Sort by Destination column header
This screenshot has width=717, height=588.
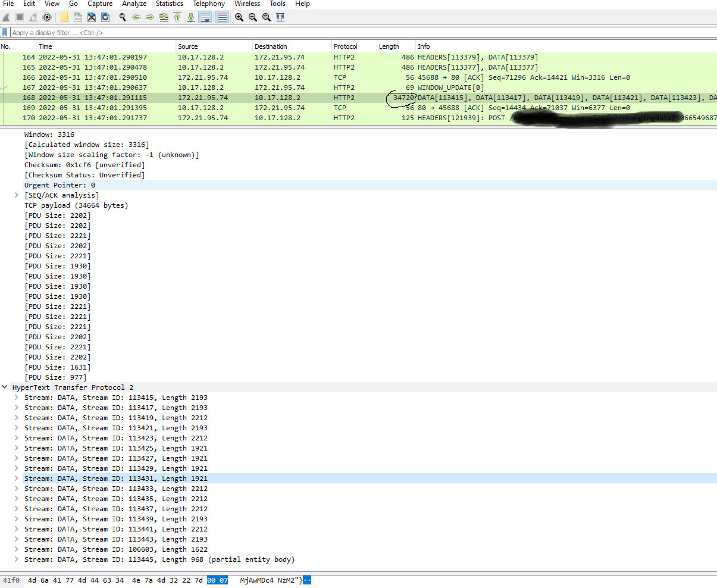292,46
